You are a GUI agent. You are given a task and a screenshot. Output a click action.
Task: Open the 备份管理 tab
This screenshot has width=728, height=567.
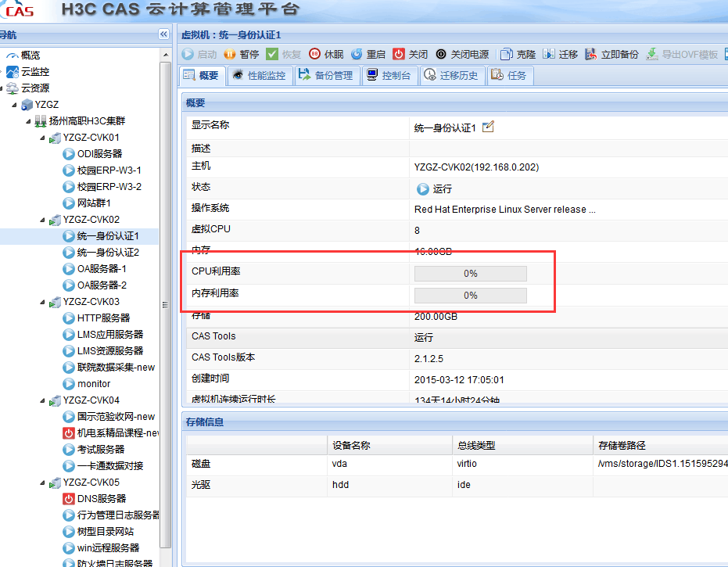[x=327, y=75]
